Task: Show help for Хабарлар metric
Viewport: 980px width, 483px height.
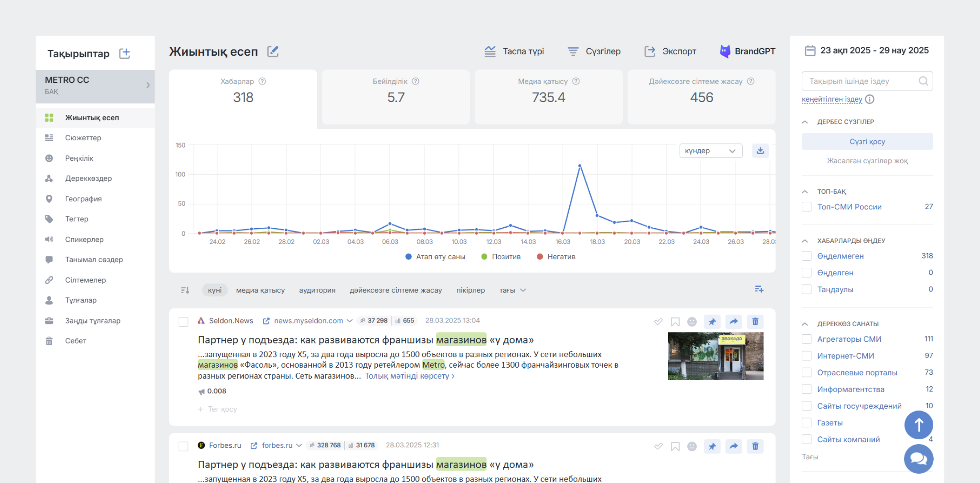Action: pyautogui.click(x=262, y=81)
